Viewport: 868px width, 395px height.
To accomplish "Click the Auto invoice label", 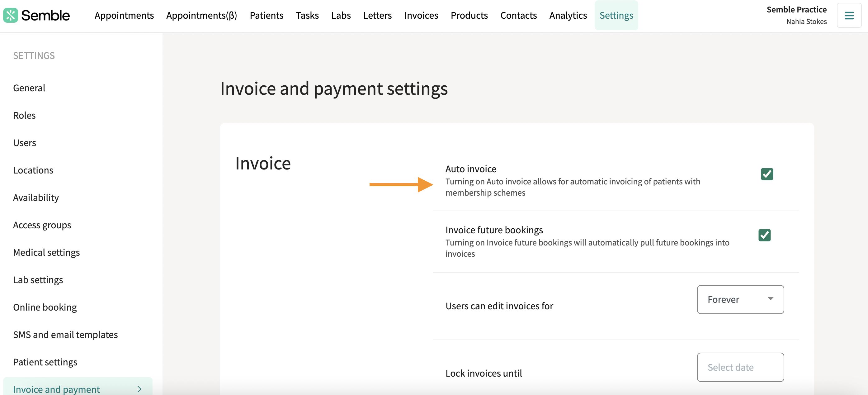I will 471,169.
